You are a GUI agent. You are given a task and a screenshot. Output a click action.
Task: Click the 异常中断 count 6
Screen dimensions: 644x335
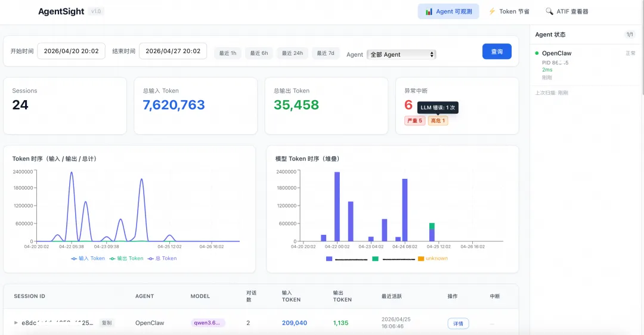pyautogui.click(x=408, y=105)
